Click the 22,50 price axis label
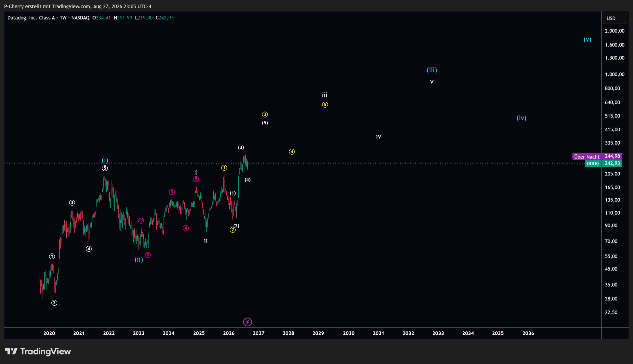The height and width of the screenshot is (364, 633). click(611, 313)
